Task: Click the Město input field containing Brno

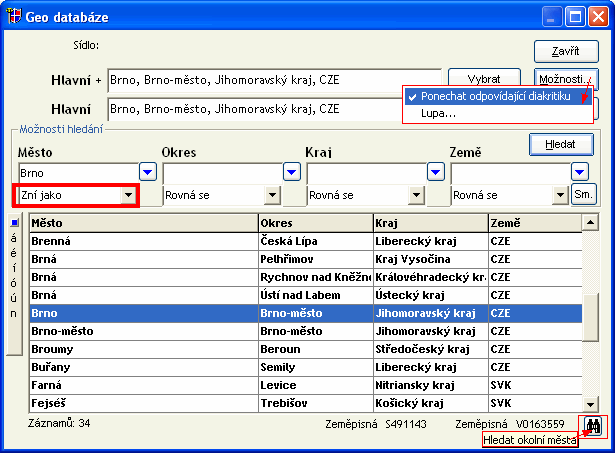Action: click(78, 173)
